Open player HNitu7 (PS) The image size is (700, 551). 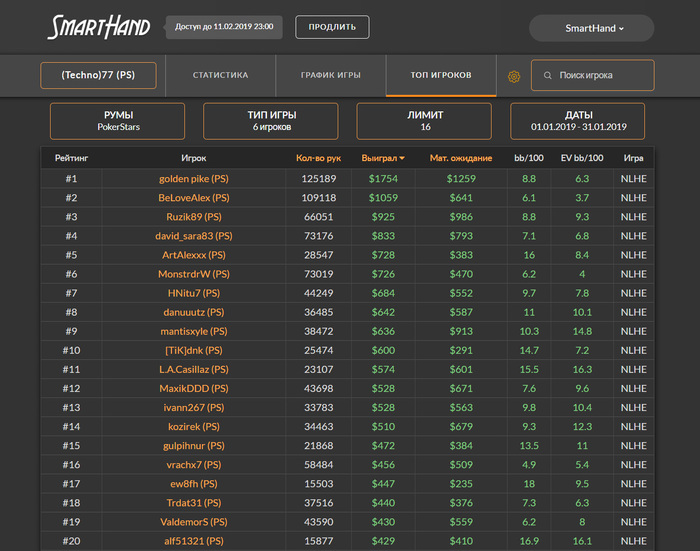(194, 293)
